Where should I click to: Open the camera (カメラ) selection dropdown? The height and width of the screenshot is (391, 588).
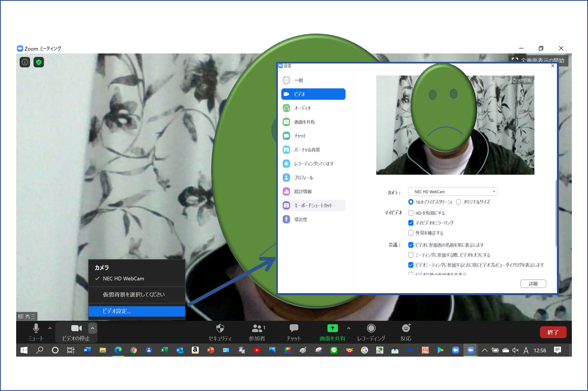[x=453, y=192]
